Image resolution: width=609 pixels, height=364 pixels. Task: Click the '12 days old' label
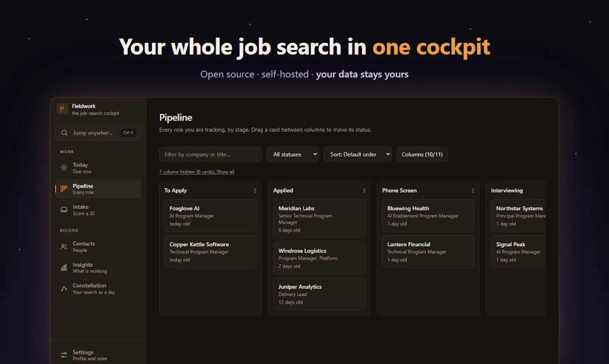point(290,302)
